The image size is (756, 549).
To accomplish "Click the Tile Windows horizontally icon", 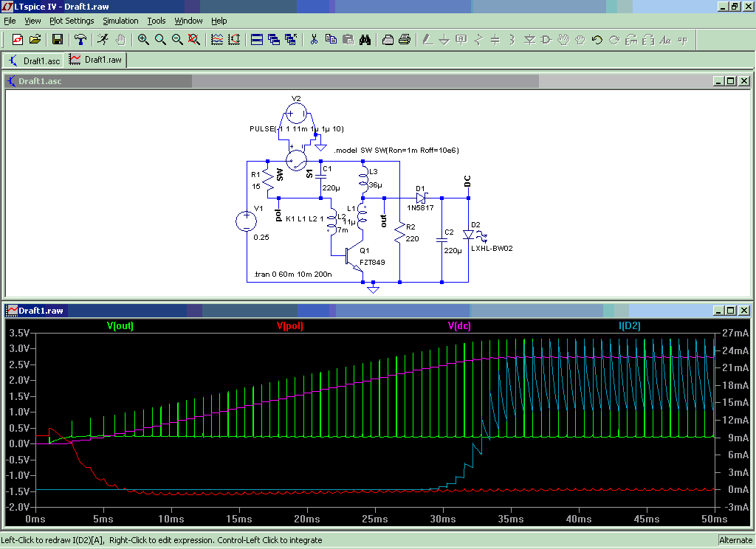I will (x=257, y=39).
